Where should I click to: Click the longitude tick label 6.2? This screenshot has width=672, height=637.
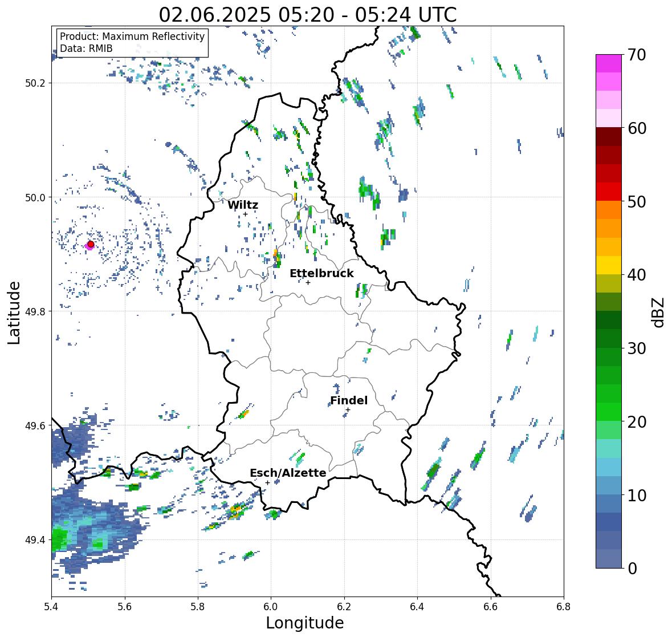point(344,607)
